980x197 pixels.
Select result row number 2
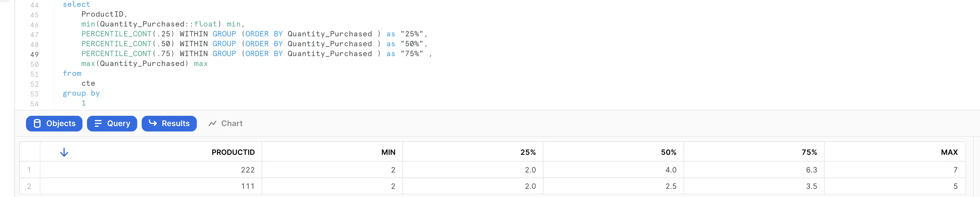pyautogui.click(x=29, y=186)
